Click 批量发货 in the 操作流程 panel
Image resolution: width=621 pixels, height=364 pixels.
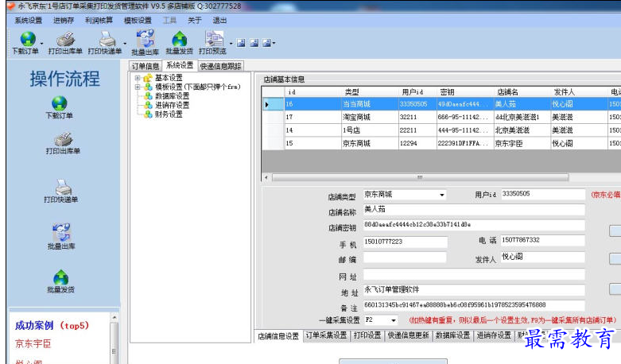[x=60, y=281]
